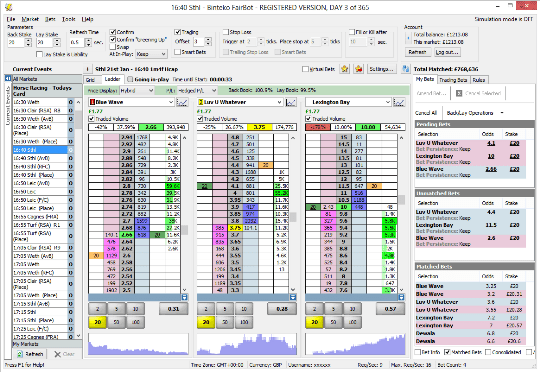Open the Tools menu
The width and height of the screenshot is (540, 372).
click(x=69, y=19)
